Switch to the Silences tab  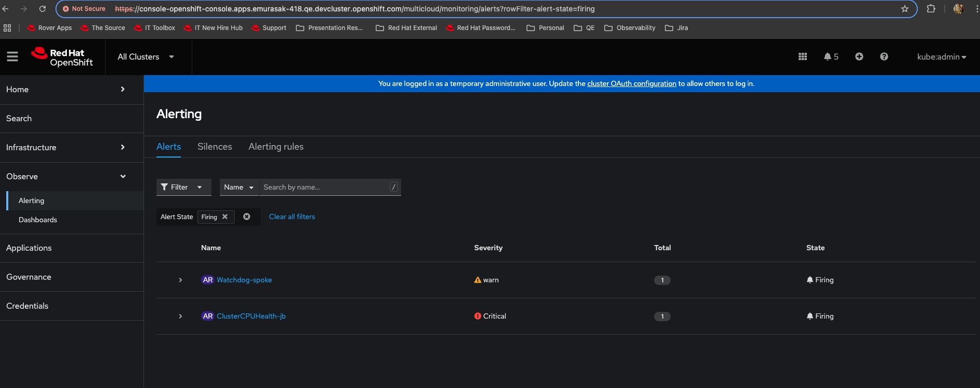coord(215,147)
